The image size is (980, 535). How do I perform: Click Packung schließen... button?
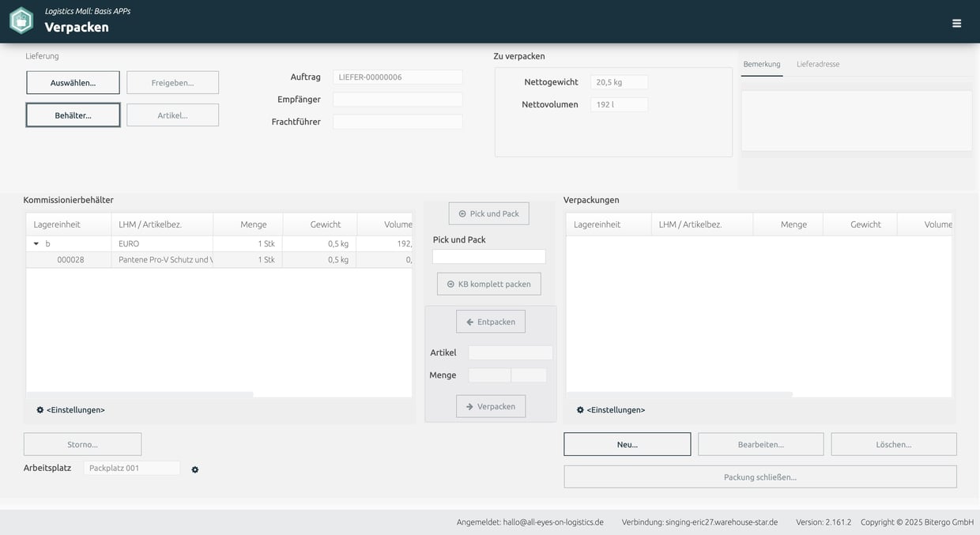click(760, 477)
